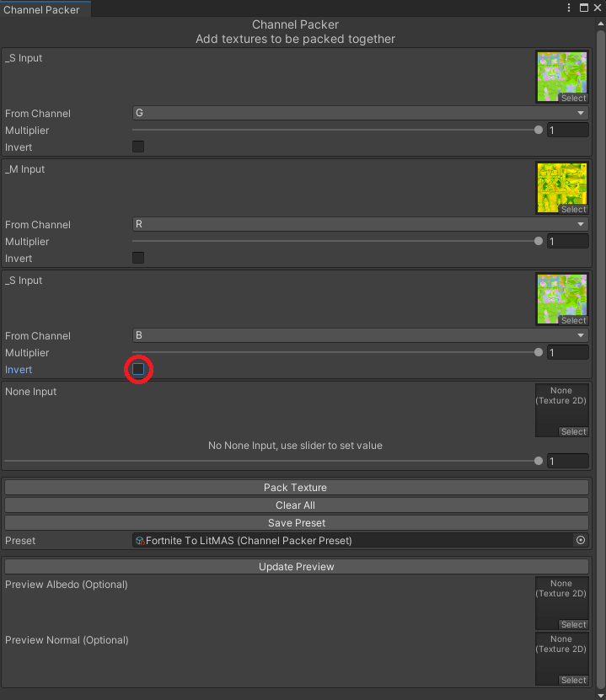The height and width of the screenshot is (700, 606).
Task: Click Update Preview button
Action: point(296,567)
